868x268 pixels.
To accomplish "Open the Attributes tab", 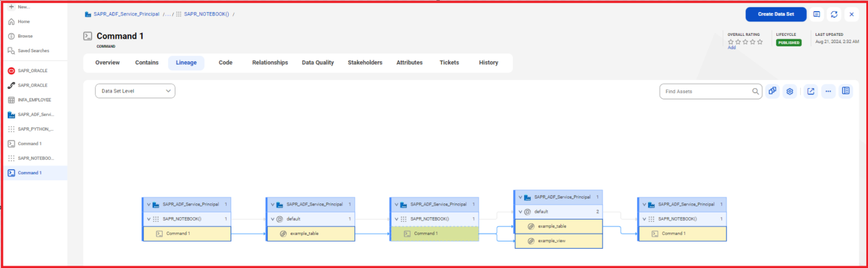I will pos(409,63).
